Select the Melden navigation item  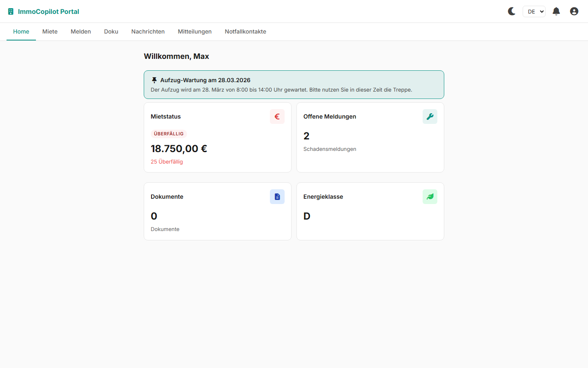pyautogui.click(x=80, y=31)
